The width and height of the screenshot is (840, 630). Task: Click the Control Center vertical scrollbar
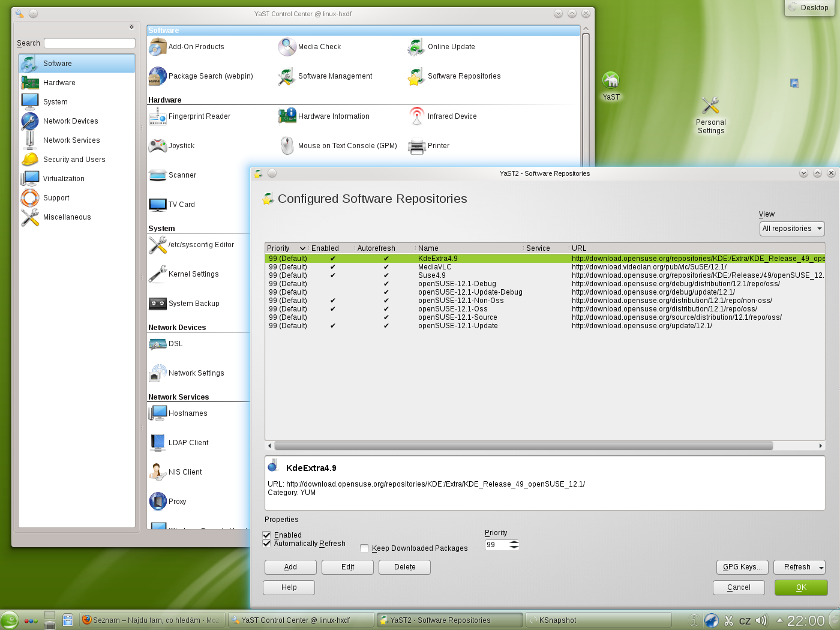click(x=586, y=99)
